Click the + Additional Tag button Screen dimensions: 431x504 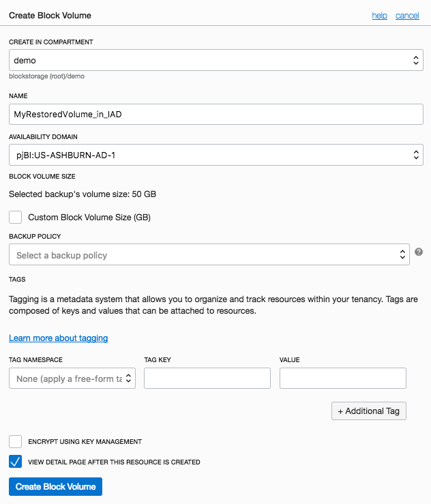coord(368,411)
